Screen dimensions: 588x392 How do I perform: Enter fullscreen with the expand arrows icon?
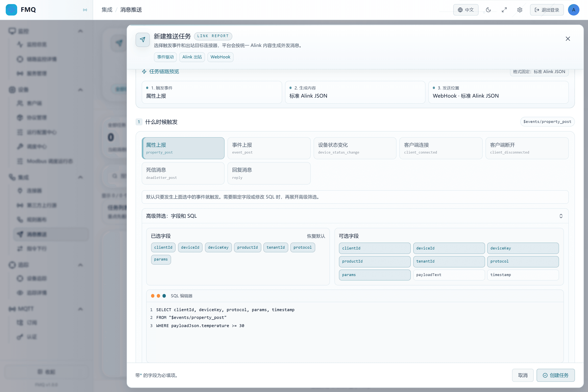pos(504,10)
